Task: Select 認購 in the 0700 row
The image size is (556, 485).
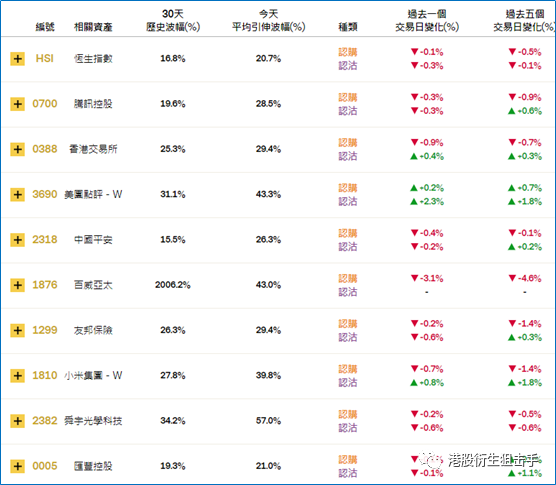Action: [348, 97]
